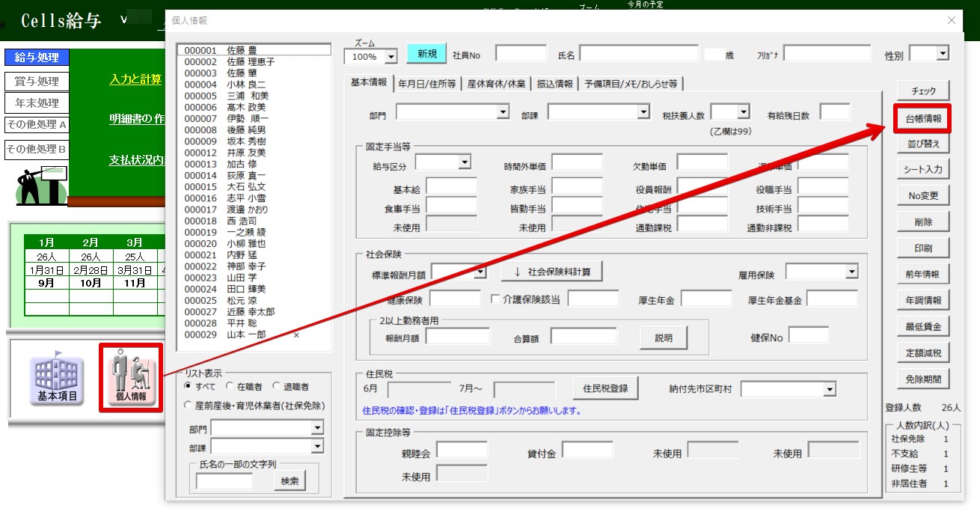Click the 検索 button
The image size is (980, 517).
coord(290,482)
